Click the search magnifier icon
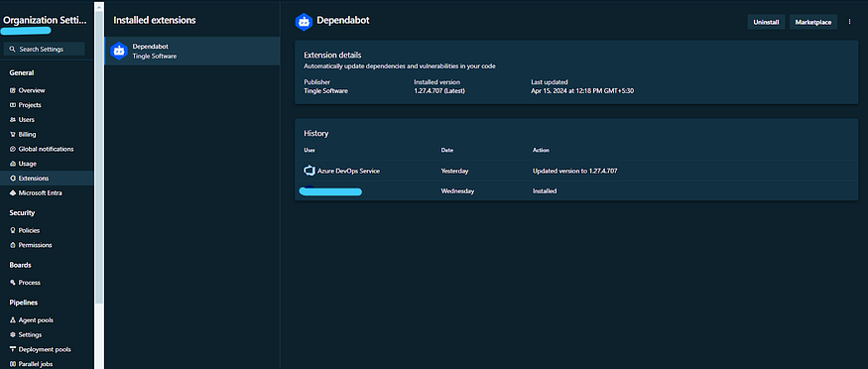This screenshot has height=369, width=868. point(12,50)
